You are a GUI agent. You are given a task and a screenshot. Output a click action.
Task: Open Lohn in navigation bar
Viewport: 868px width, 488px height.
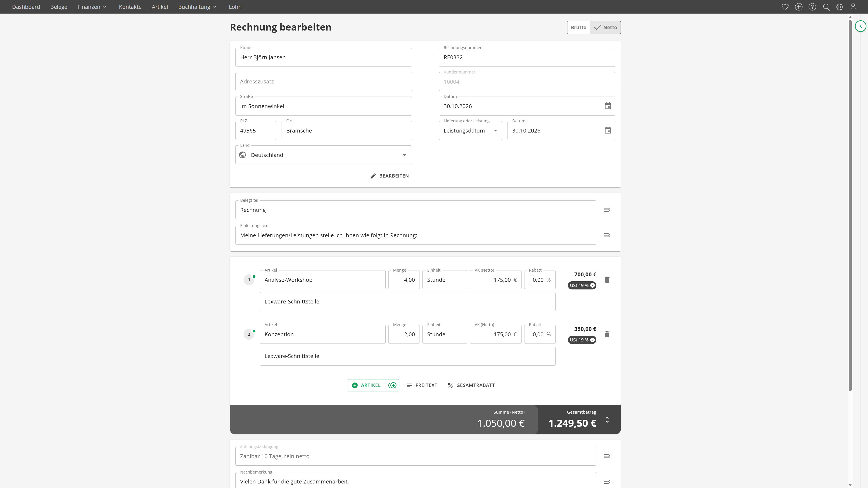[235, 7]
